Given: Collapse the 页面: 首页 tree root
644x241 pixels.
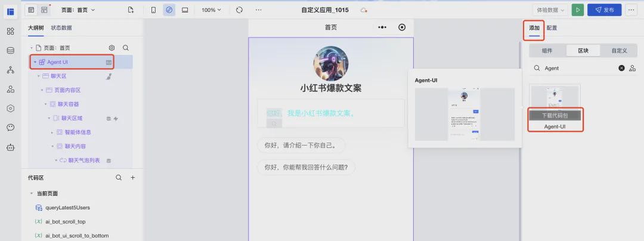Looking at the screenshot, I should (x=32, y=48).
